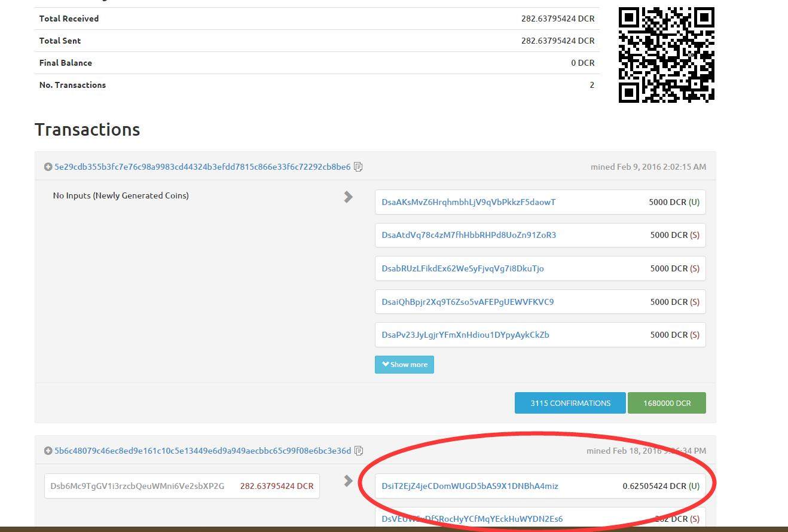Open address DsiT2EjZ4jeCDomWUGD5bAS9X1DNBhA4miz
The width and height of the screenshot is (788, 532).
pos(470,486)
